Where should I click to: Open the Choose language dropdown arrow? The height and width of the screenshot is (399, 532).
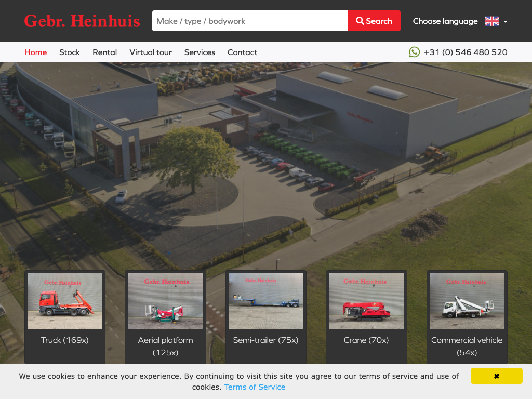tap(506, 22)
